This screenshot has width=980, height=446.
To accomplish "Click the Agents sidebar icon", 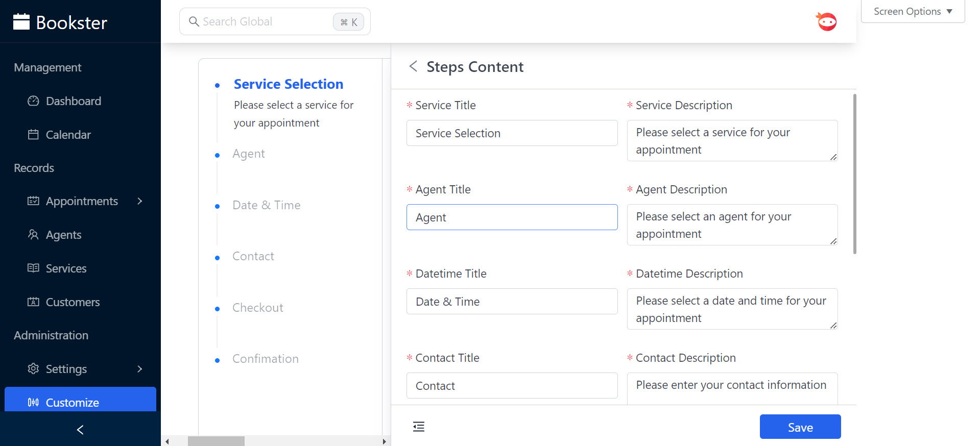I will [33, 235].
